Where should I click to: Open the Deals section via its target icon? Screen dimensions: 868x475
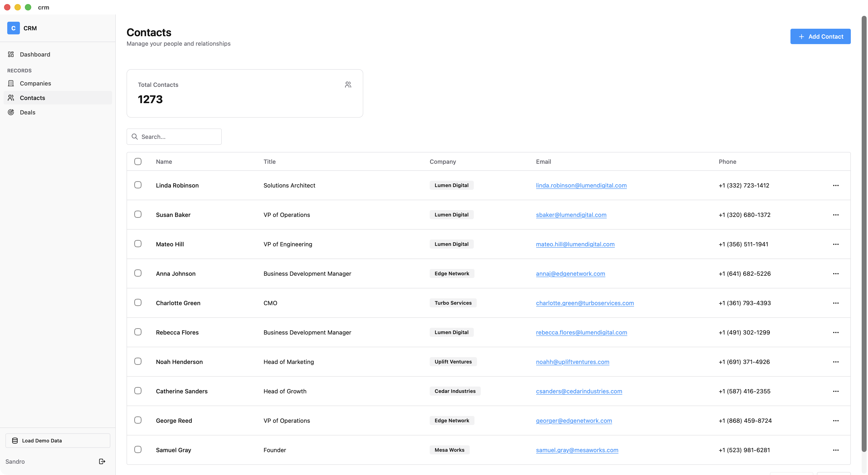(x=11, y=112)
